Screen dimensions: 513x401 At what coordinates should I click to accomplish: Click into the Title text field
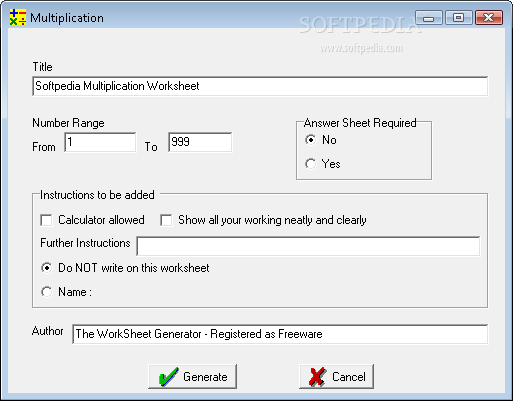(260, 86)
